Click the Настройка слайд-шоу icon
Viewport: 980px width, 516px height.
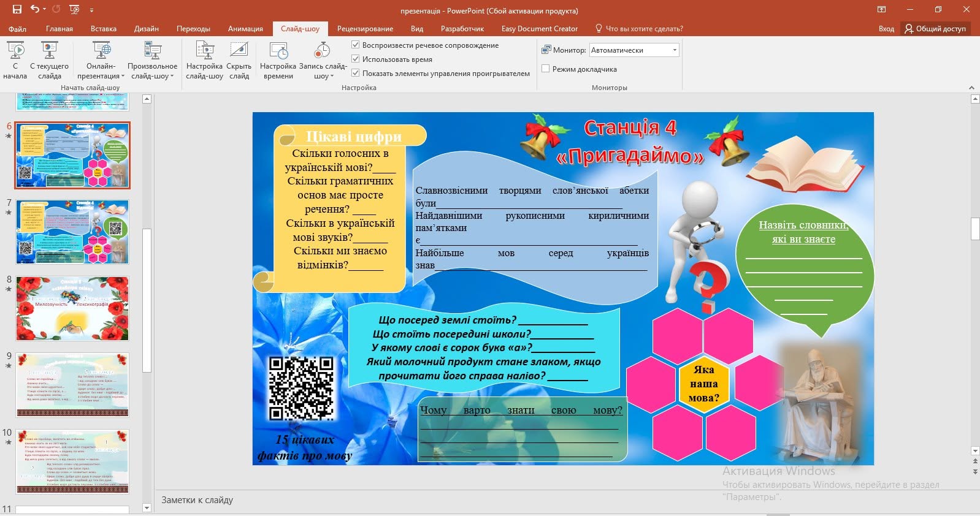tap(205, 51)
